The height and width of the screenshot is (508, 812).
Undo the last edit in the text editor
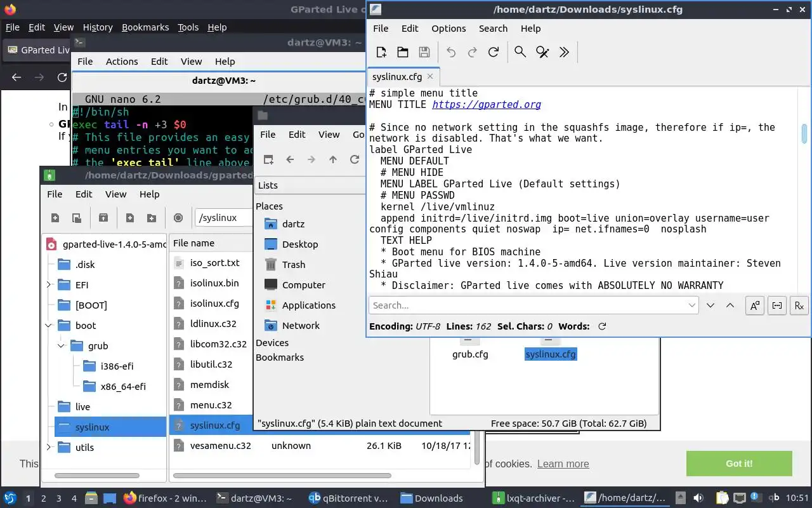coord(451,52)
